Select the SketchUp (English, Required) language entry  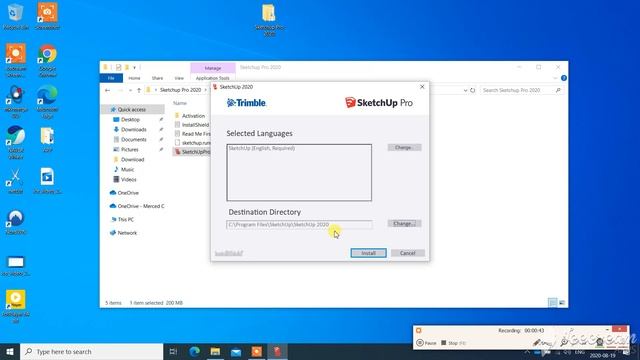point(262,148)
